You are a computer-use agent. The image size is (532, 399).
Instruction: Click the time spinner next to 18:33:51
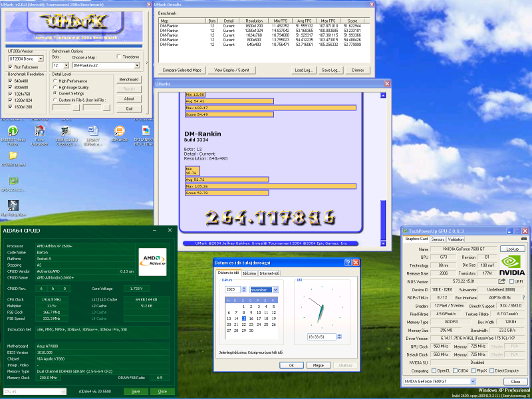click(339, 337)
